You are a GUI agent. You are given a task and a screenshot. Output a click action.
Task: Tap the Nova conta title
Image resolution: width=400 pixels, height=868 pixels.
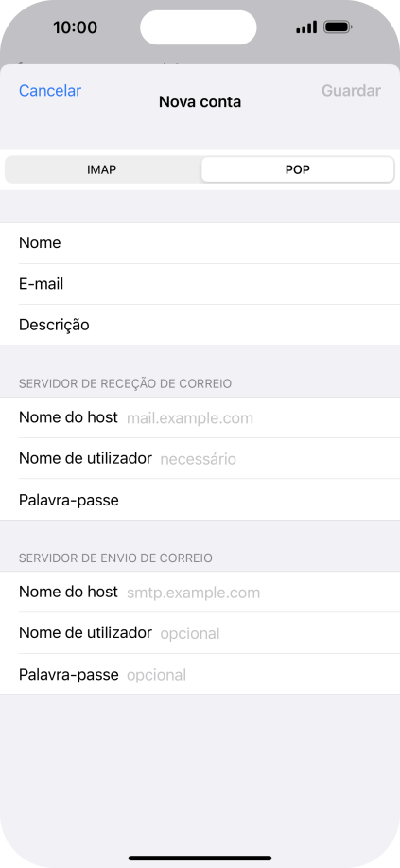(200, 102)
